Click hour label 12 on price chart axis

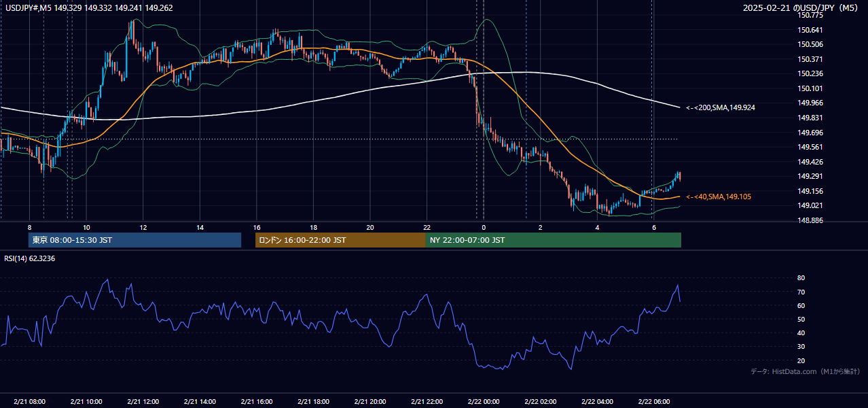(x=143, y=227)
